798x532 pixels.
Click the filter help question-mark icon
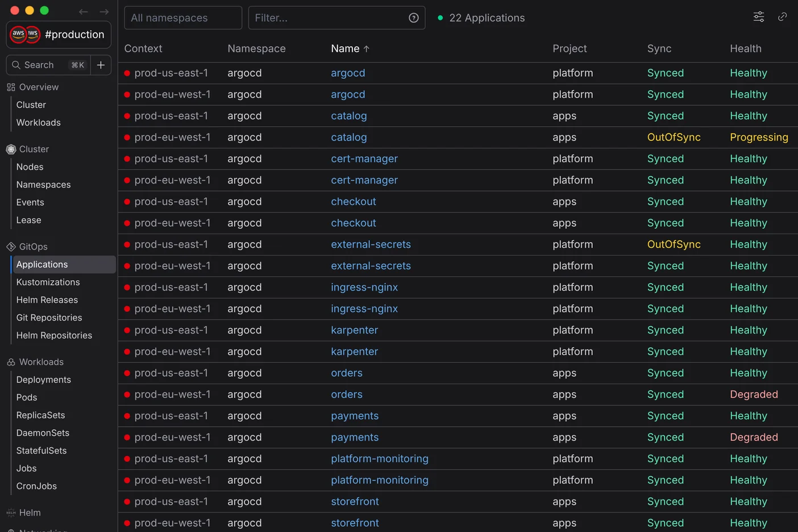click(x=414, y=18)
